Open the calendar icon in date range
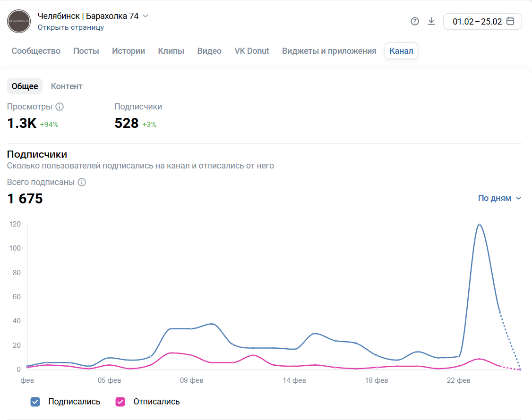 pos(510,21)
